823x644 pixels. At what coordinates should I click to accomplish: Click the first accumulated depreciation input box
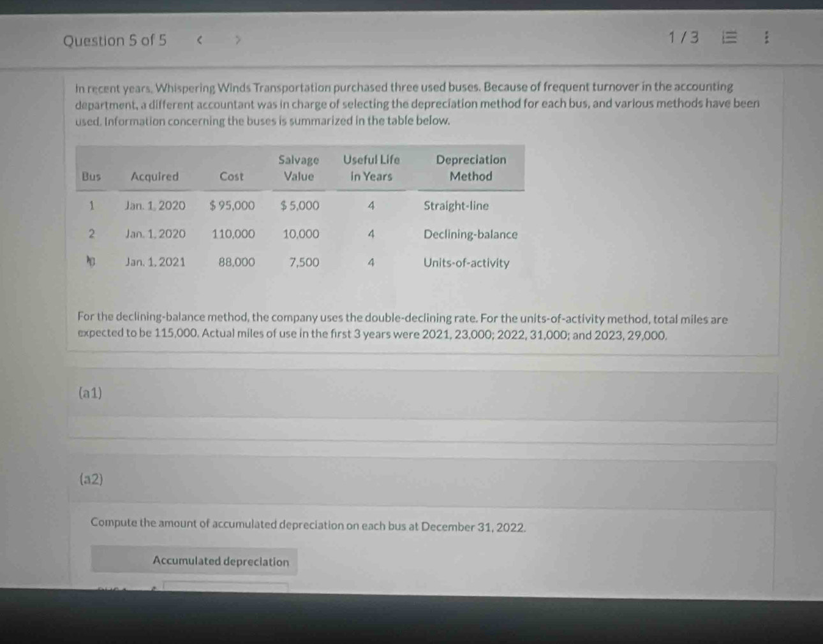click(x=226, y=586)
